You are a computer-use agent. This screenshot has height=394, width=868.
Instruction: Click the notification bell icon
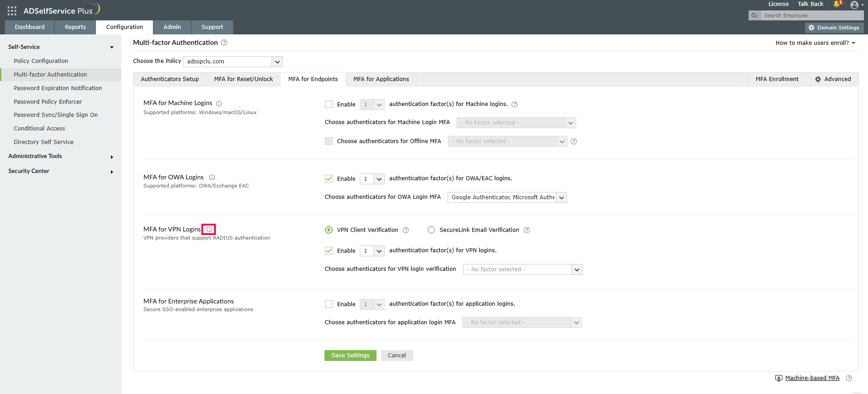[837, 5]
